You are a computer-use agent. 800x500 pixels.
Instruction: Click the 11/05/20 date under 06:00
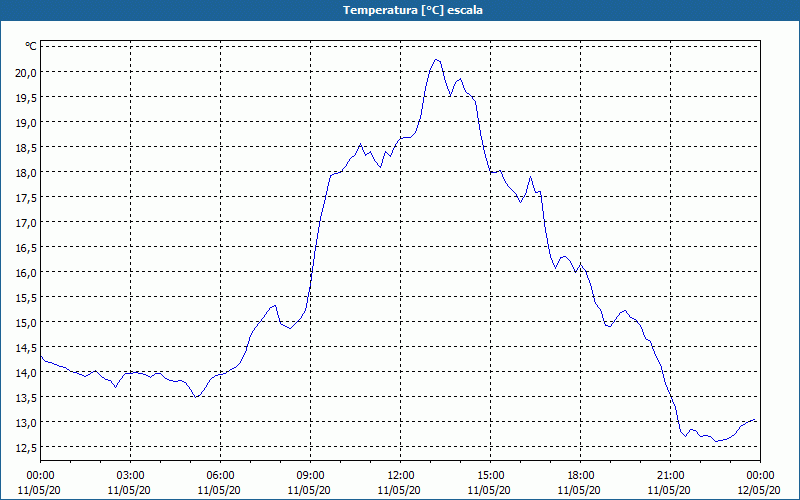click(x=219, y=490)
